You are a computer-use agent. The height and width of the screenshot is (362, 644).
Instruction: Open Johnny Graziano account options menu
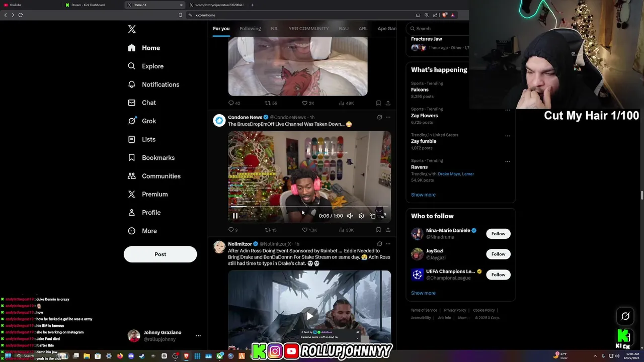click(x=198, y=335)
